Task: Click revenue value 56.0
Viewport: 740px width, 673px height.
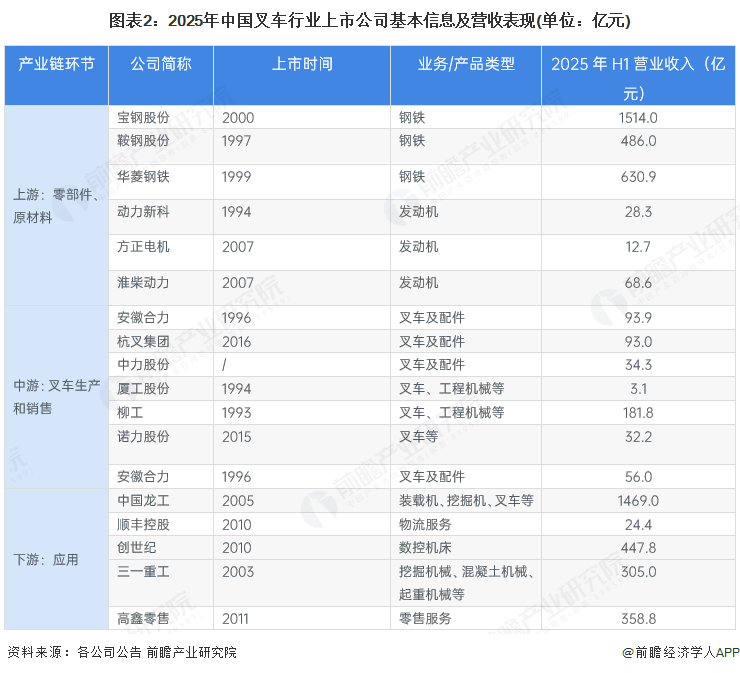Action: 638,477
